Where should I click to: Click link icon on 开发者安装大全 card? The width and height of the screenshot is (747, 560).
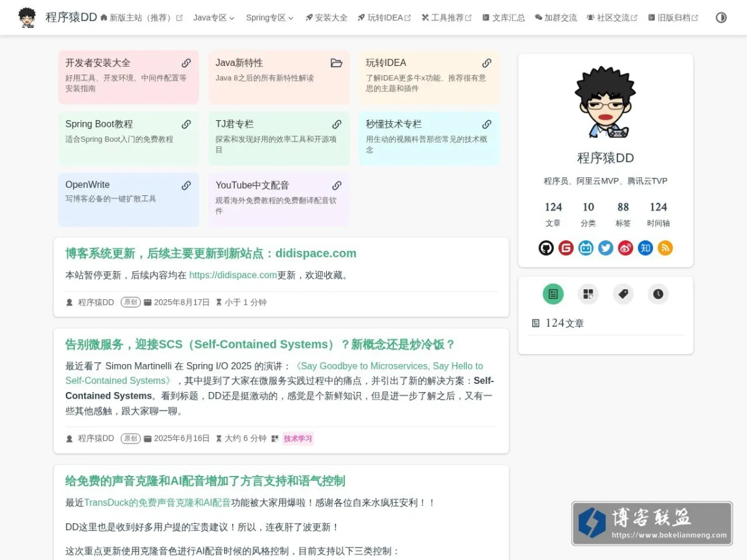coord(186,63)
